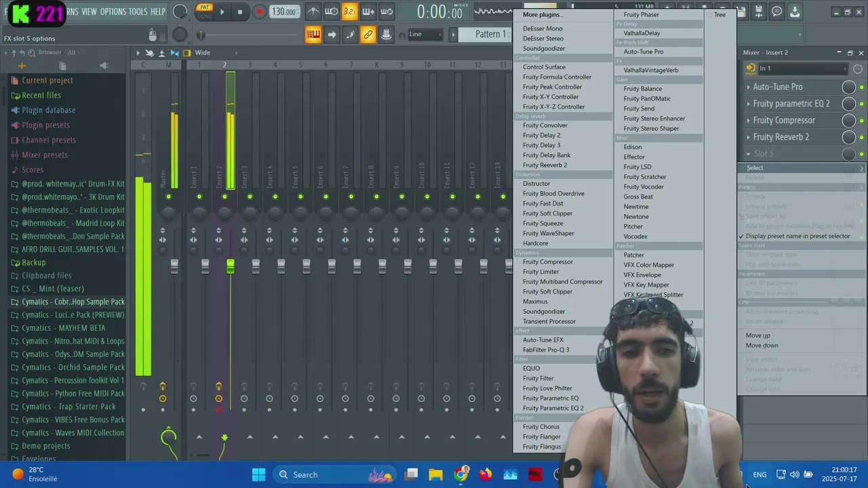Click the main volume knob in toolbar
868x488 pixels.
180,12
